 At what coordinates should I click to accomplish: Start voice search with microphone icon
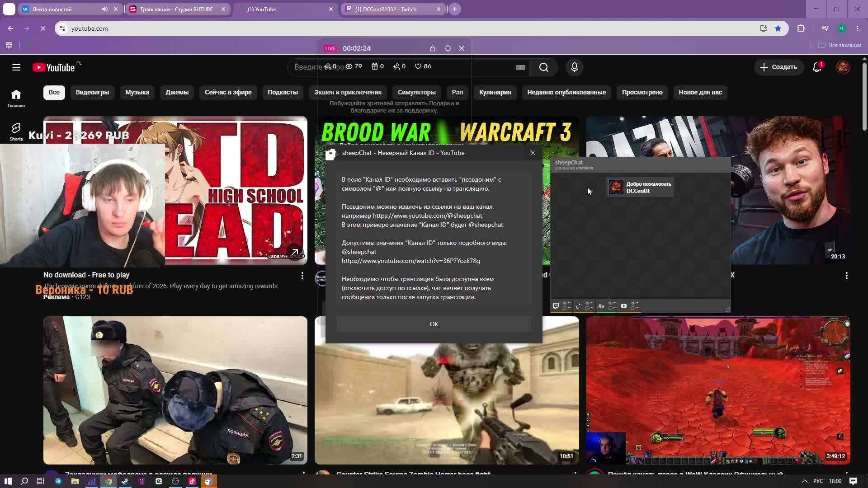[x=575, y=67]
